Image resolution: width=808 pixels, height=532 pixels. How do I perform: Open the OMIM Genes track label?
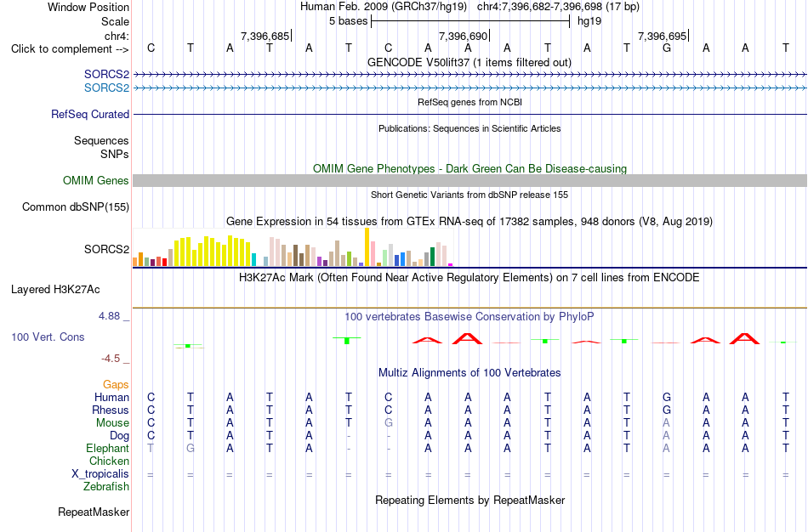click(95, 181)
